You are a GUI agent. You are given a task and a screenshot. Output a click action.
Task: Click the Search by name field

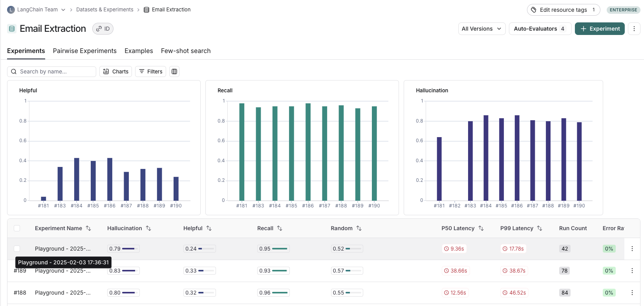[x=51, y=71]
